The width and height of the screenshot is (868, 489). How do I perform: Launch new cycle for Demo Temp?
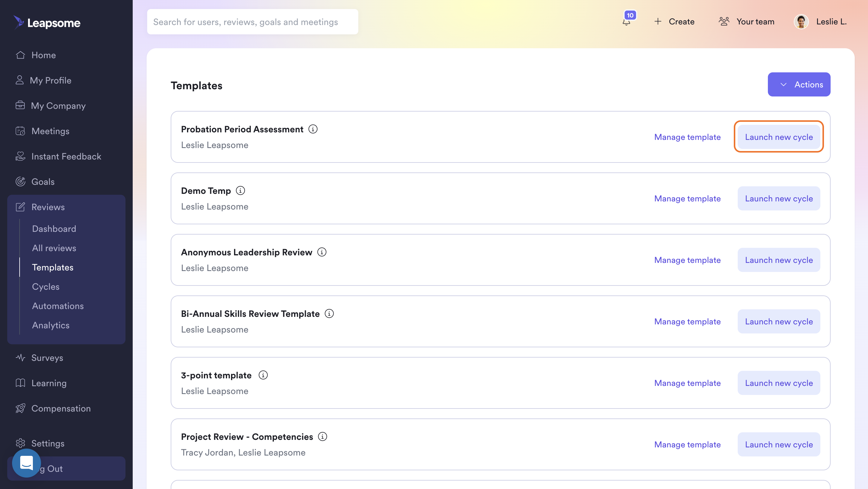[779, 198]
